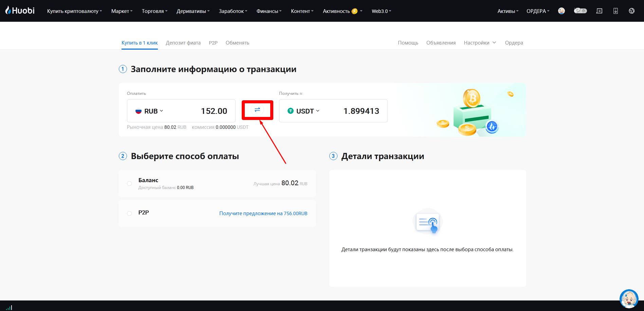Viewport: 644px width, 311px height.
Task: Click the Huobi logo
Action: [19, 11]
